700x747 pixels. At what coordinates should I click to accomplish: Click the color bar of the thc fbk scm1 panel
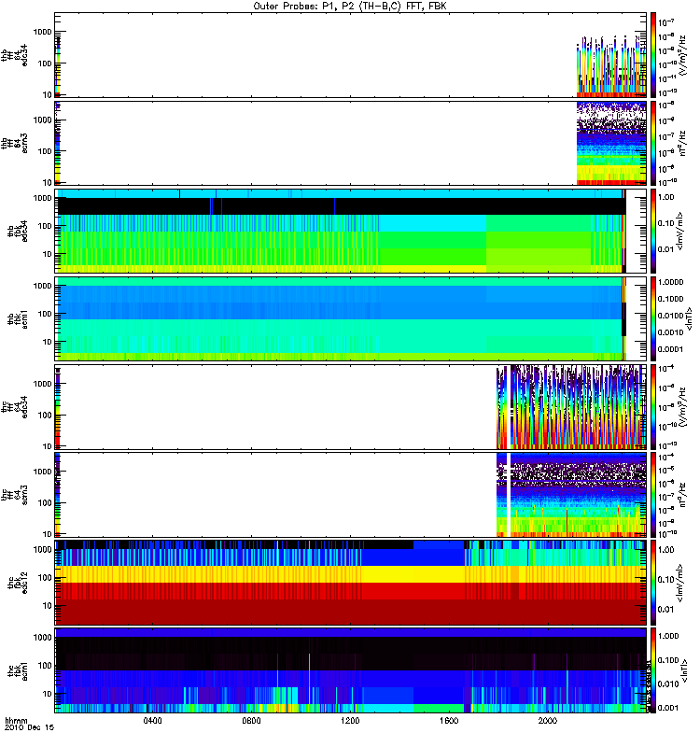point(653,670)
